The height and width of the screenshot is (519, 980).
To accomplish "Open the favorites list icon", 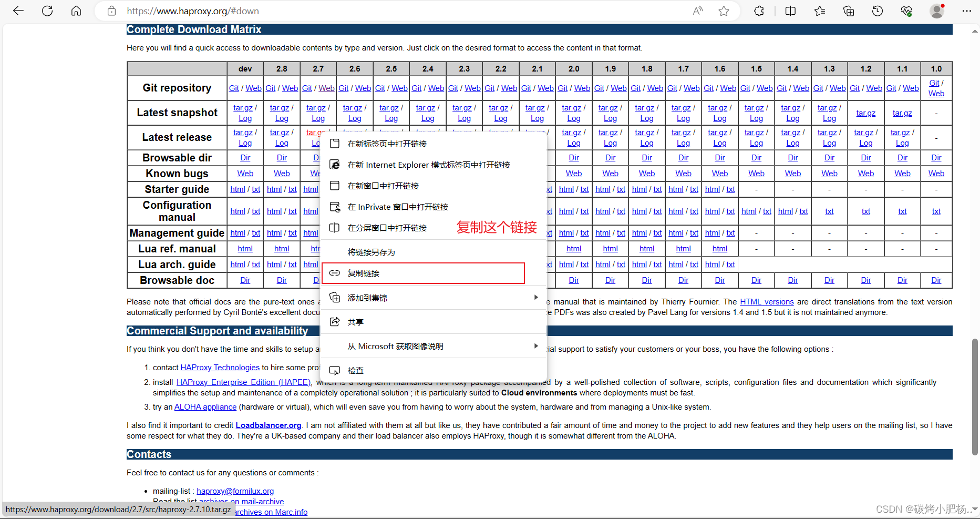I will (820, 11).
